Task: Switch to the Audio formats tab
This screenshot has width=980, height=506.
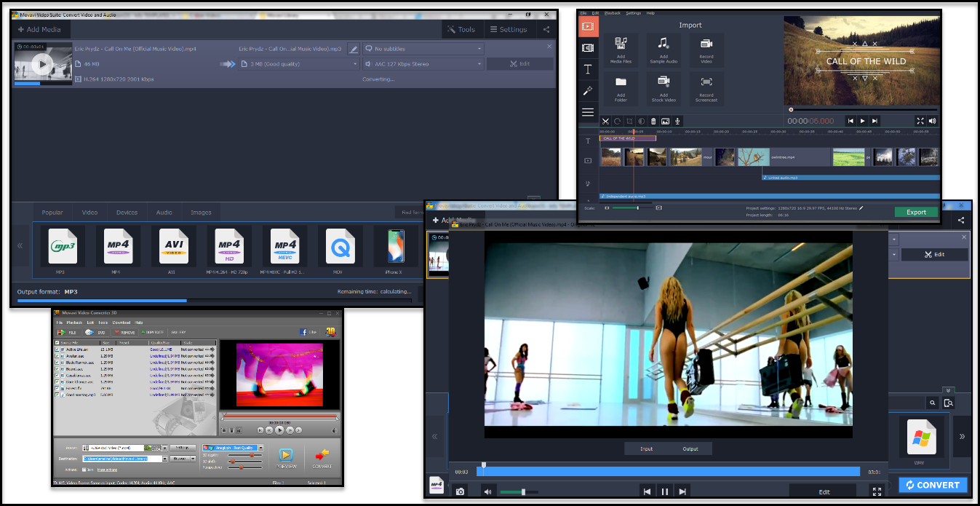Action: pos(164,213)
